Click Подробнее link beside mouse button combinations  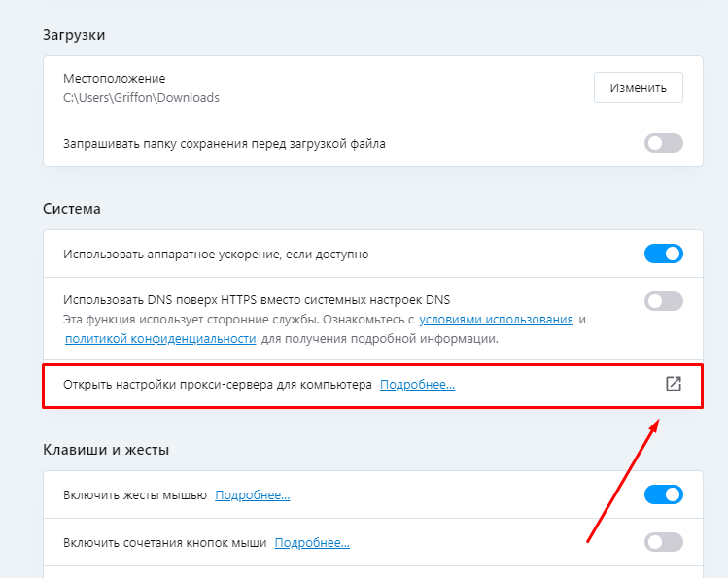(312, 542)
